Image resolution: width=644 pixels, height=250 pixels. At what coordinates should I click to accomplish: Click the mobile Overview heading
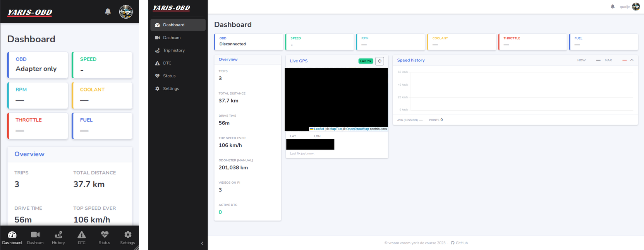[x=29, y=154]
